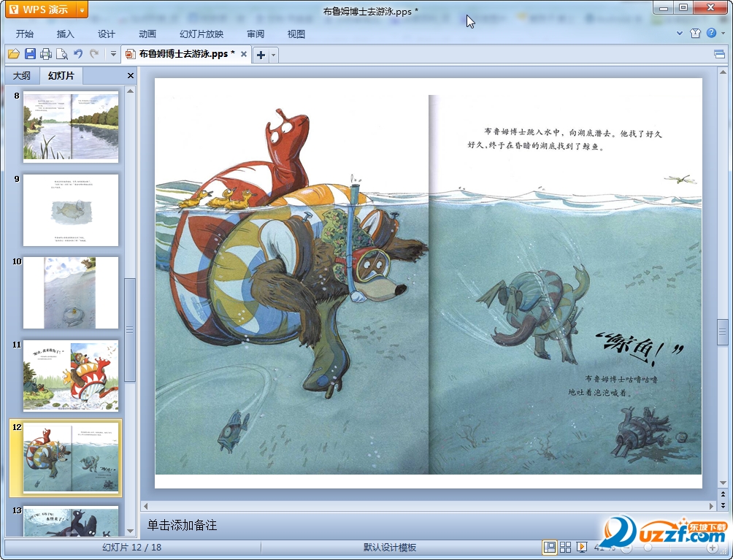Click the thumbnail pane scrollbar handle
This screenshot has height=560, width=733.
(130, 329)
